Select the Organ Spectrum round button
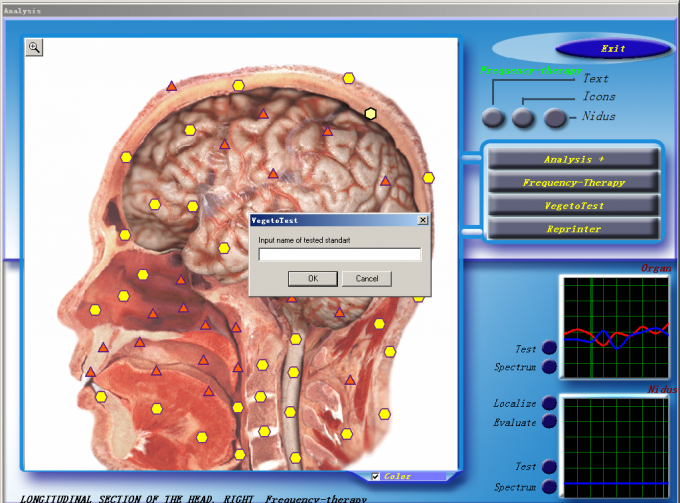 (549, 366)
